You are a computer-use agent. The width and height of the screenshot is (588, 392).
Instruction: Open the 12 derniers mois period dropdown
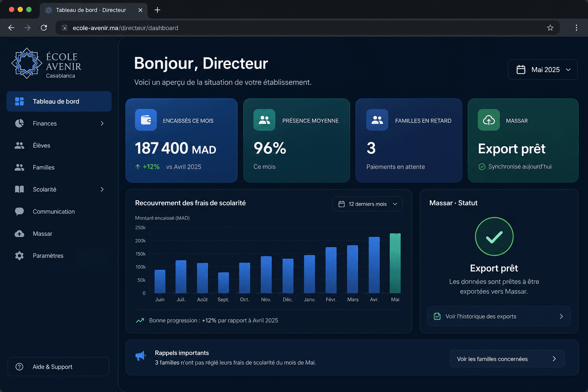367,204
